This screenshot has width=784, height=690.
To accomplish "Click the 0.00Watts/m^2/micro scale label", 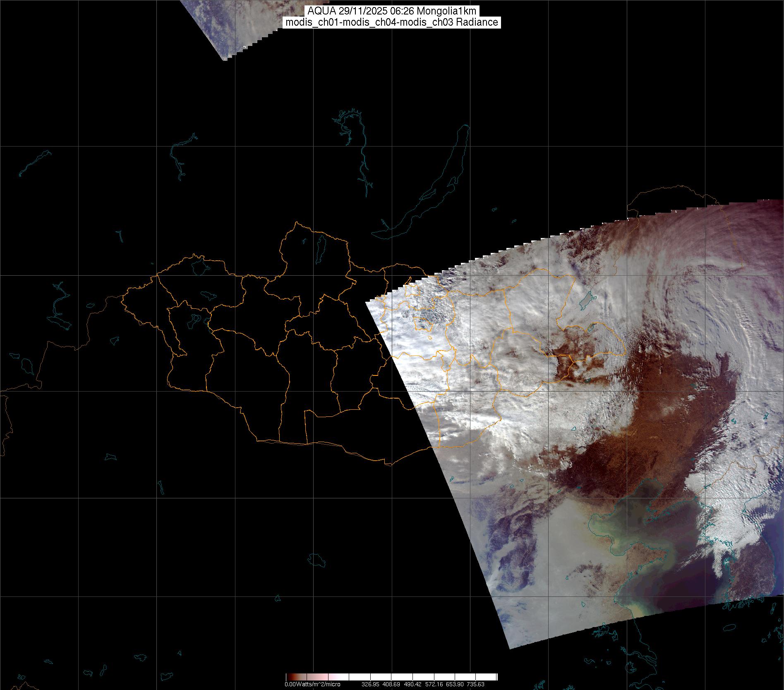I will pos(312,684).
